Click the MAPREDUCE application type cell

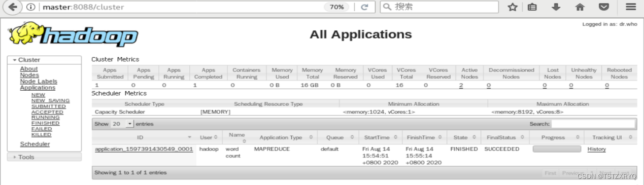pyautogui.click(x=272, y=149)
